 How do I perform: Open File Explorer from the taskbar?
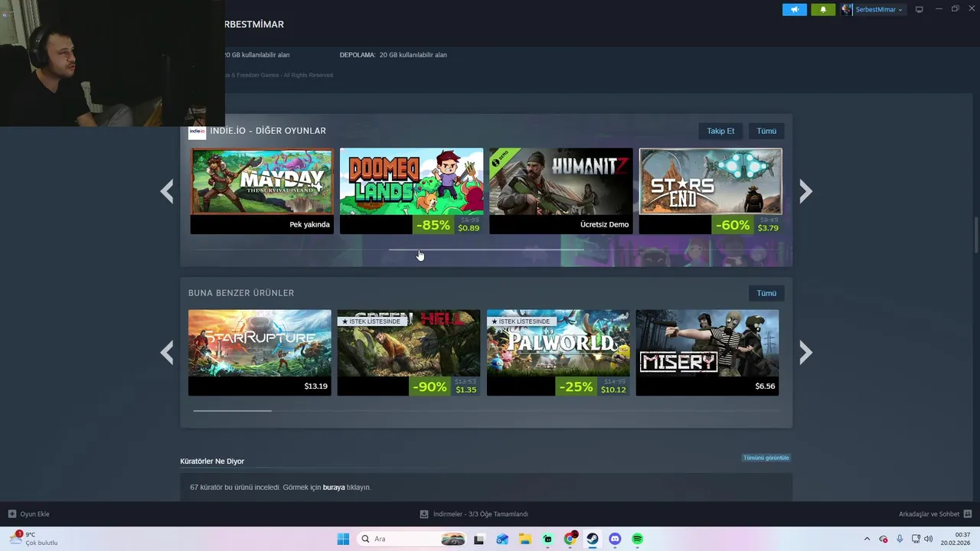click(525, 539)
